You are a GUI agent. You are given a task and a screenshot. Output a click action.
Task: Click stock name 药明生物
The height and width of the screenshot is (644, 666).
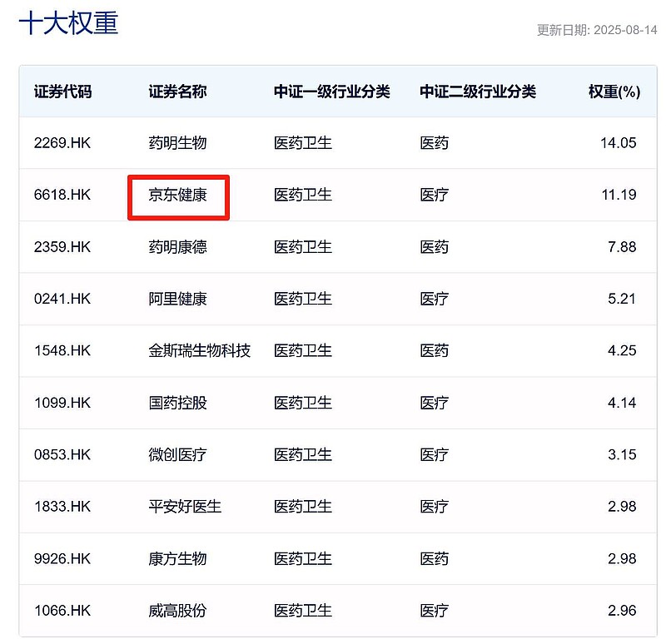click(x=177, y=143)
